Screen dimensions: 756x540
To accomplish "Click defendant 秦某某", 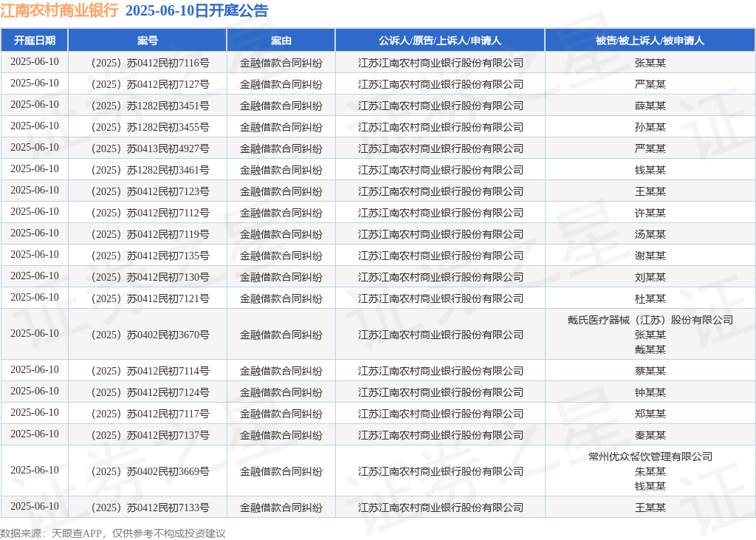I will click(x=650, y=435).
